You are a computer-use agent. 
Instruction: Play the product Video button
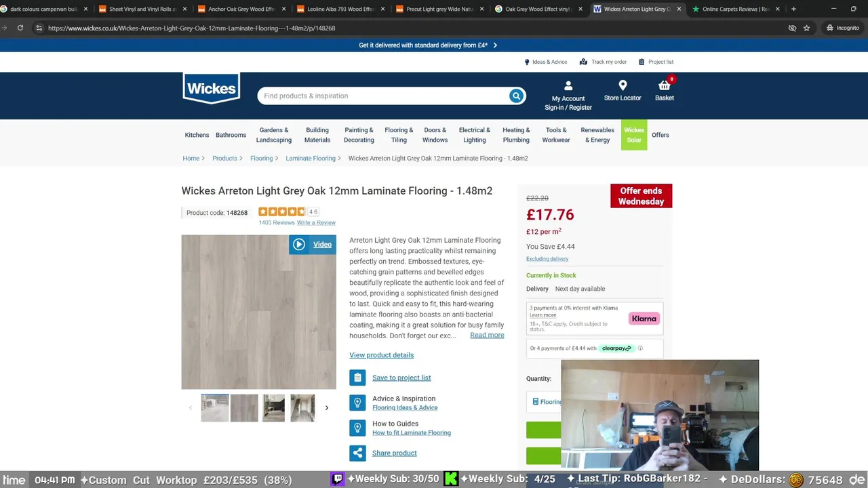[313, 245]
